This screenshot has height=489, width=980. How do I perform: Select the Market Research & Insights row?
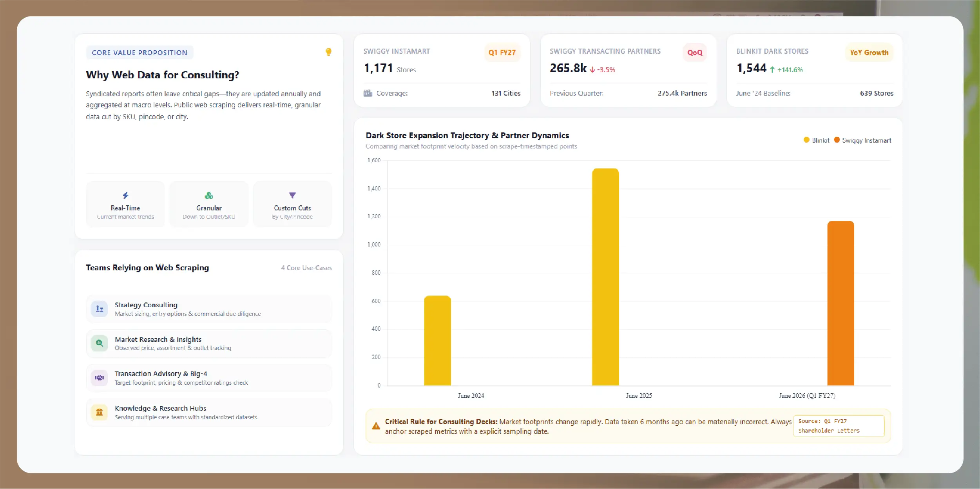pyautogui.click(x=209, y=343)
